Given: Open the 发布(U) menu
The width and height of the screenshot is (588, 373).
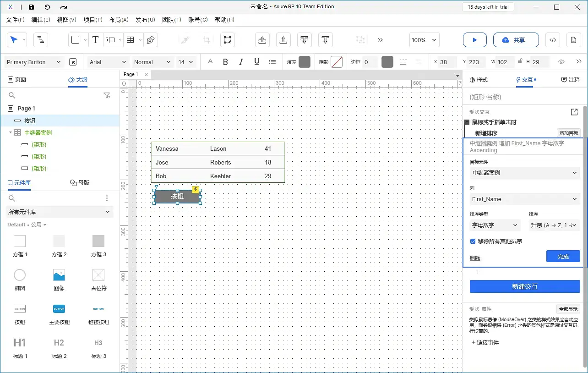Looking at the screenshot, I should tap(145, 20).
